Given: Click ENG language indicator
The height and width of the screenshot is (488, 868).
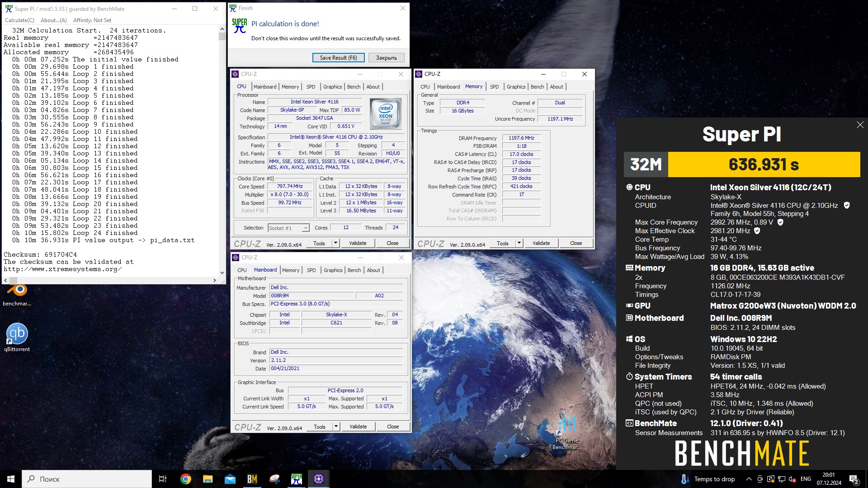Looking at the screenshot, I should pyautogui.click(x=806, y=479).
